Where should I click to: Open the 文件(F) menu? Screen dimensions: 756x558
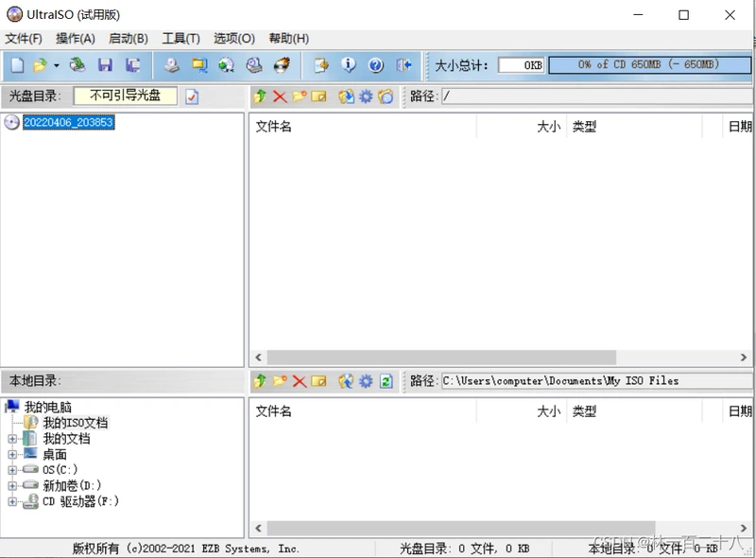(23, 39)
